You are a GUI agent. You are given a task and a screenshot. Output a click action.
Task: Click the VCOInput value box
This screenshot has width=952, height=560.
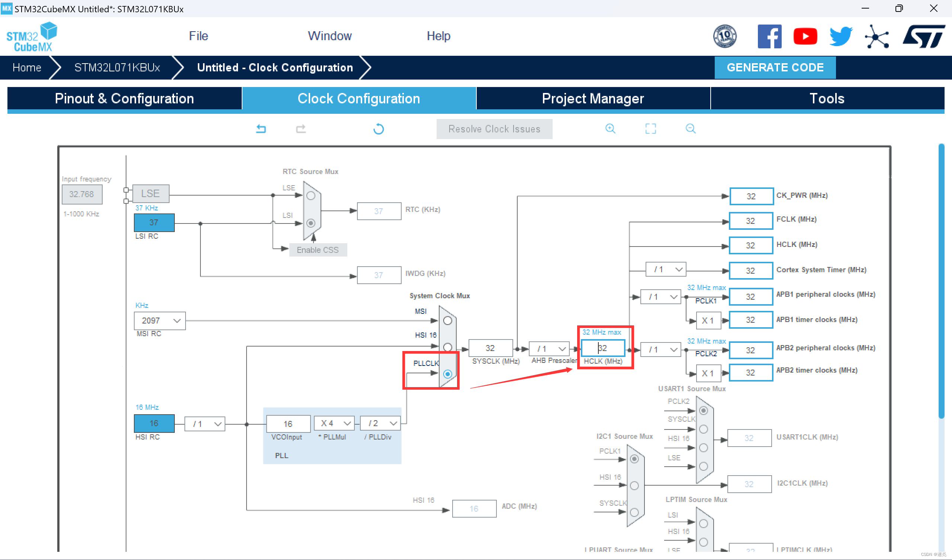(288, 424)
